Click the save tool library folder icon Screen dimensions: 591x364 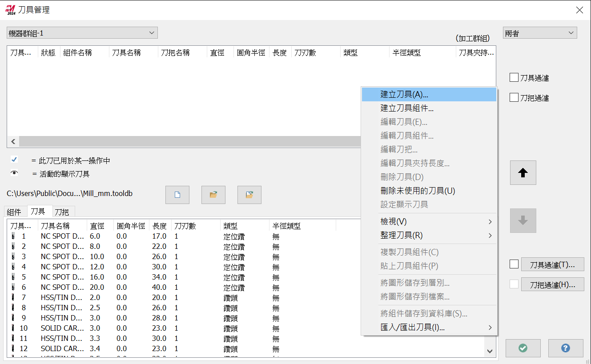click(249, 195)
